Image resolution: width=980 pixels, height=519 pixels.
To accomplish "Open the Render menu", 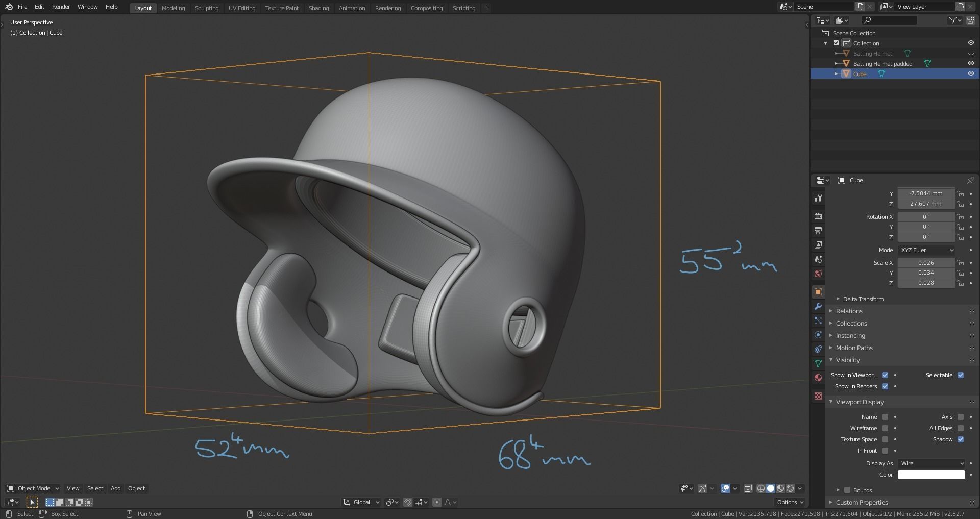I will point(61,7).
